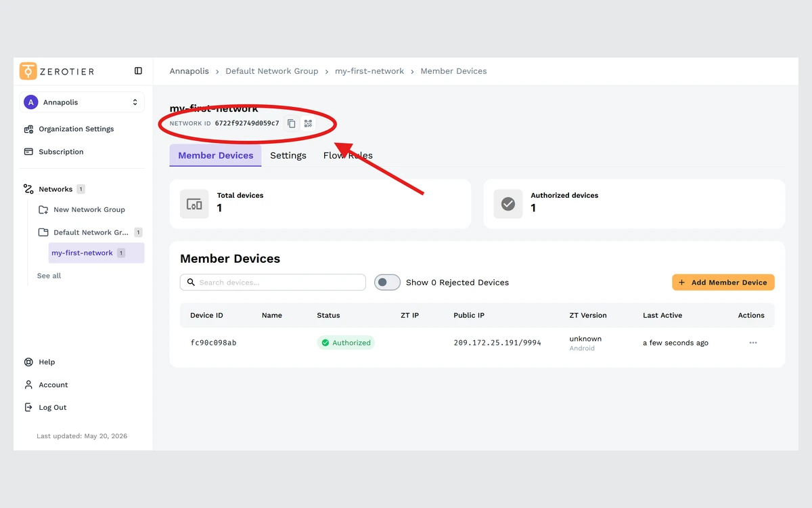Screen dimensions: 812x508
Task: Sort by the Status column header
Action: coord(328,316)
